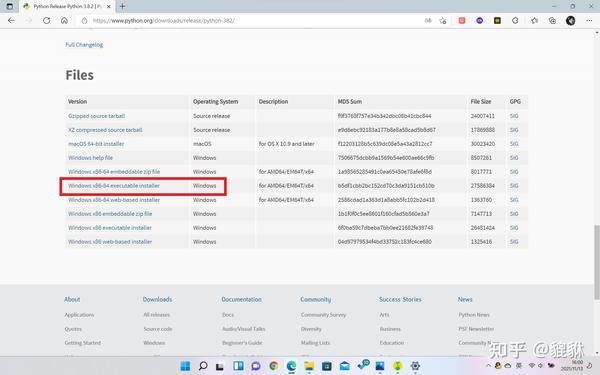Open the Edge settings and more menu

pos(589,21)
